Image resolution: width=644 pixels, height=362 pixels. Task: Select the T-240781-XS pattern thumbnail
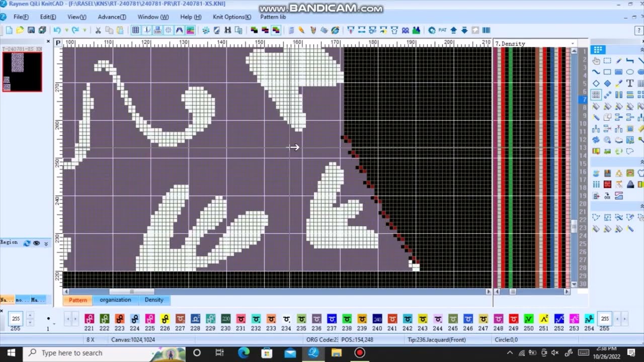click(22, 71)
